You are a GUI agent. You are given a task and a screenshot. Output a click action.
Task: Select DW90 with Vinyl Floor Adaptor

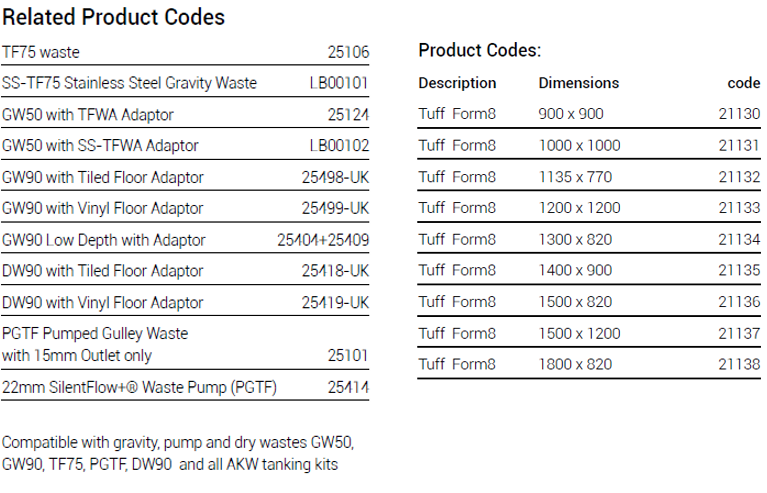coord(102,303)
